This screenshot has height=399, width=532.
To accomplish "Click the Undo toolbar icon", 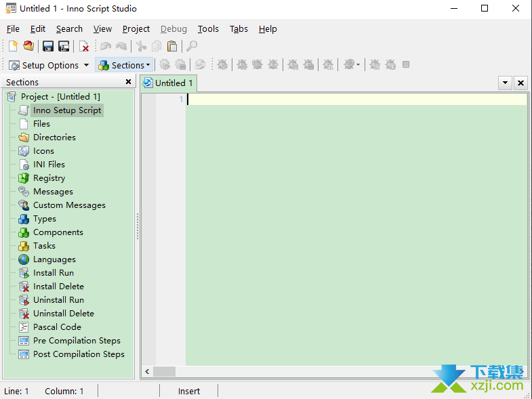I will pyautogui.click(x=106, y=46).
